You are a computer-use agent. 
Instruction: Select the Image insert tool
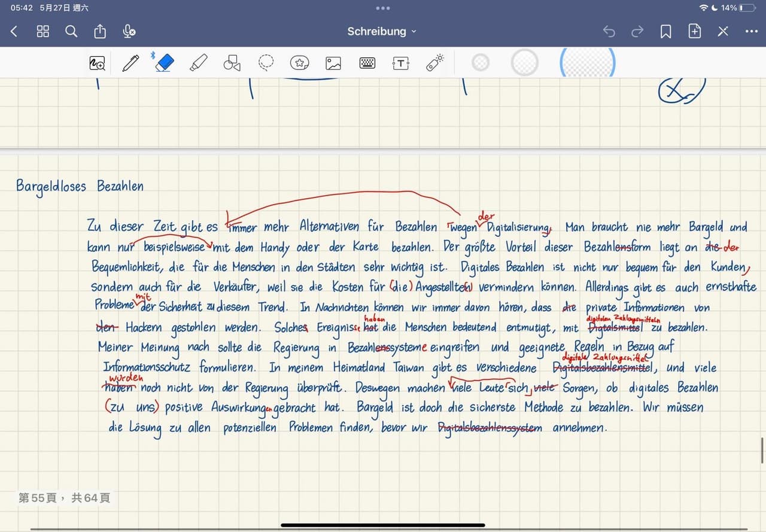[333, 63]
